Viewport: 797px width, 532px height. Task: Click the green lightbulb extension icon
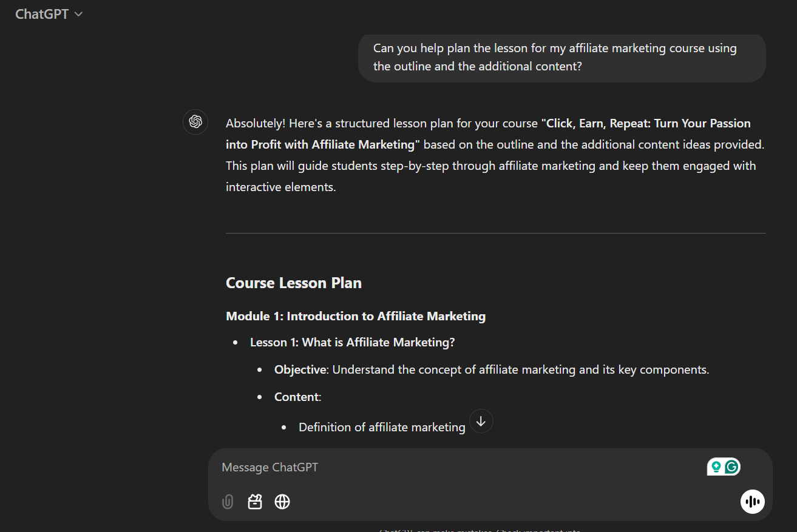pyautogui.click(x=716, y=466)
